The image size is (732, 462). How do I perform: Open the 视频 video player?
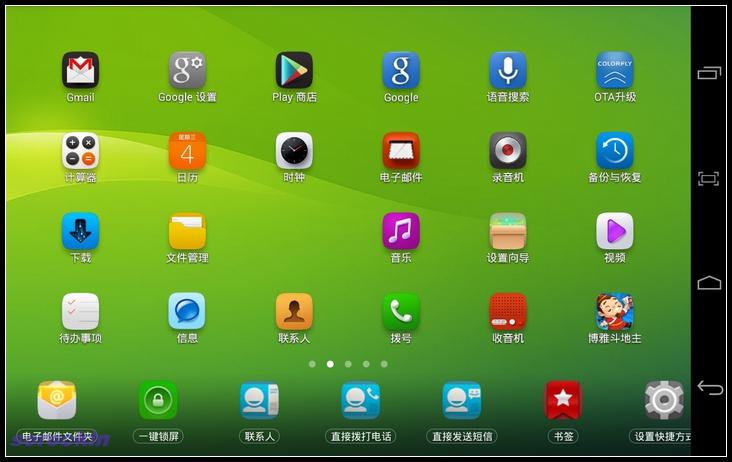615,231
